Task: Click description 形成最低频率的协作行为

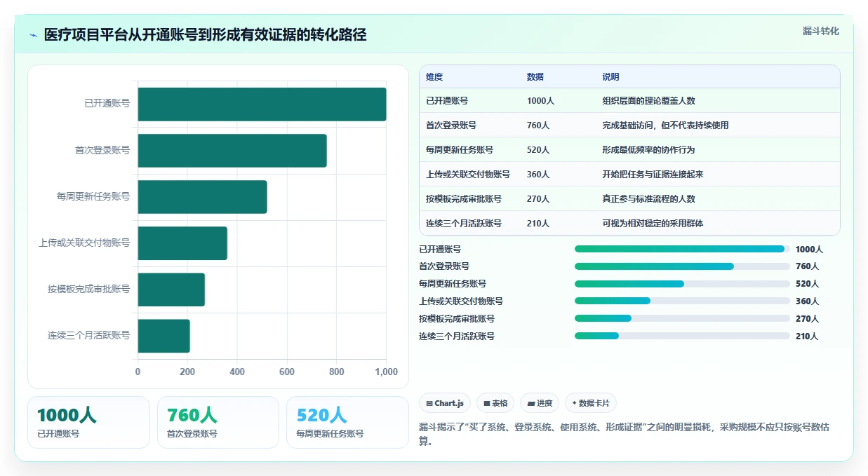Action: [648, 150]
